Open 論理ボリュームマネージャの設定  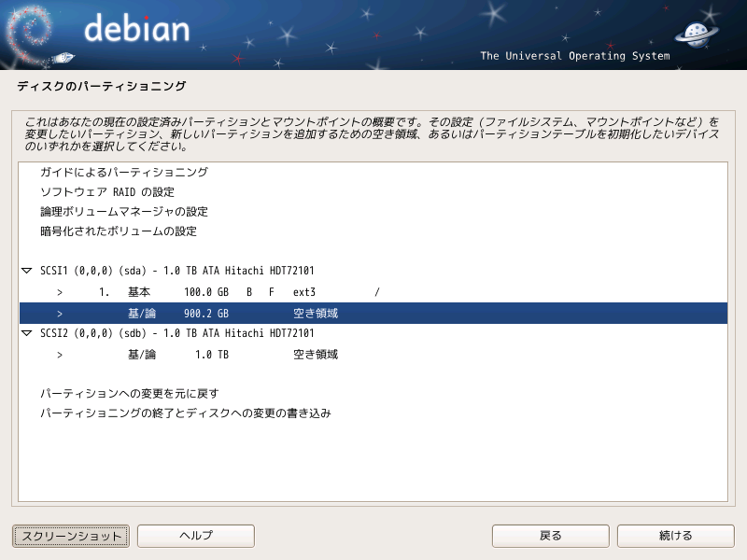click(x=124, y=212)
